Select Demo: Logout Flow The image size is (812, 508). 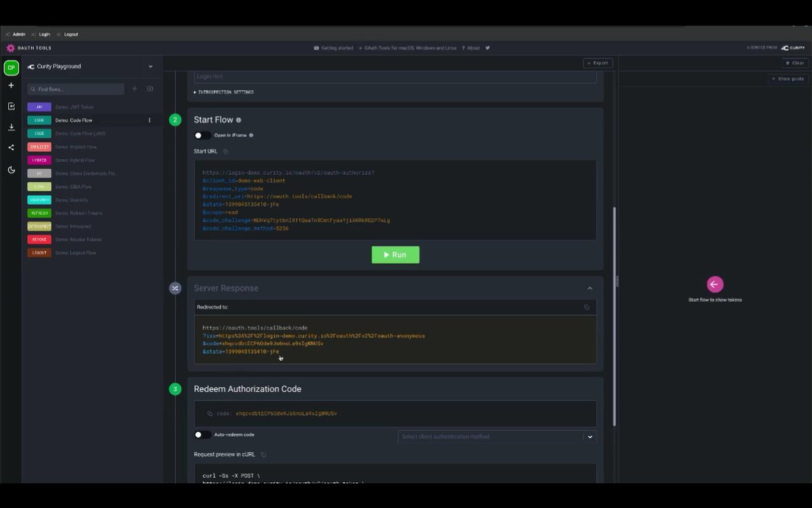click(x=76, y=253)
